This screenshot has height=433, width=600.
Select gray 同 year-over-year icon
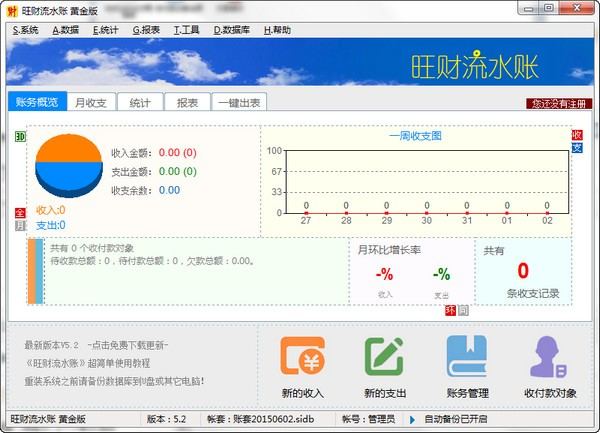[463, 310]
